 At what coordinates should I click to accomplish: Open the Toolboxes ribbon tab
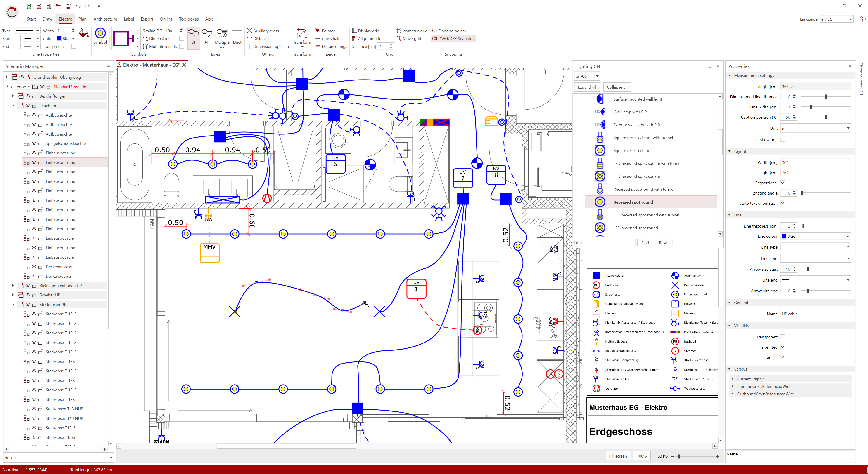click(188, 19)
